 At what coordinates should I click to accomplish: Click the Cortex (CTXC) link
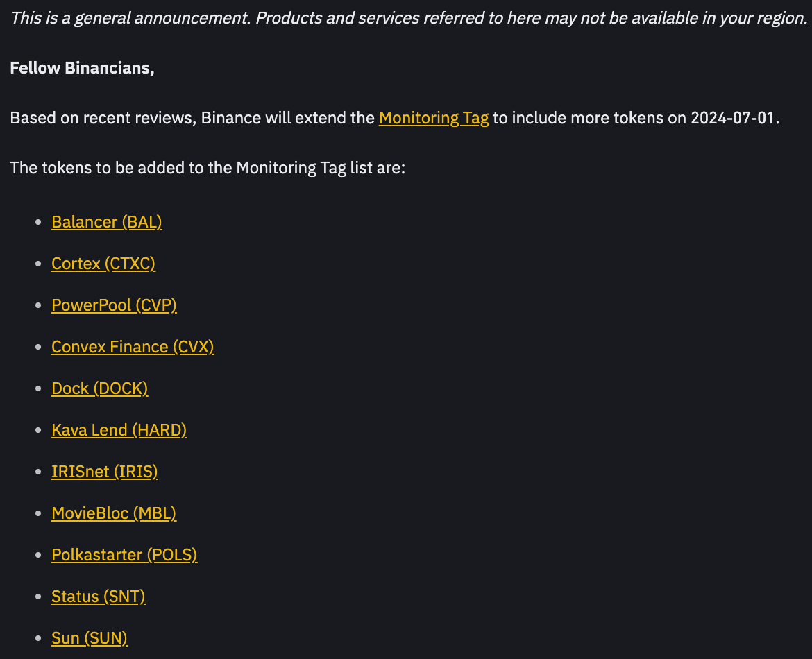pos(103,264)
